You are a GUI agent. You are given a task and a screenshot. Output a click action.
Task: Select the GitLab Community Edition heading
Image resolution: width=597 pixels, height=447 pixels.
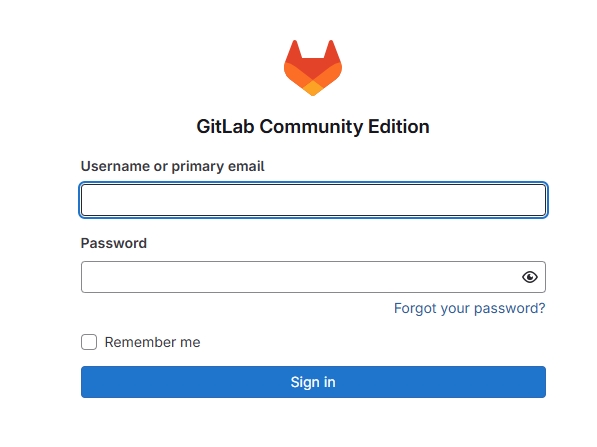click(313, 126)
